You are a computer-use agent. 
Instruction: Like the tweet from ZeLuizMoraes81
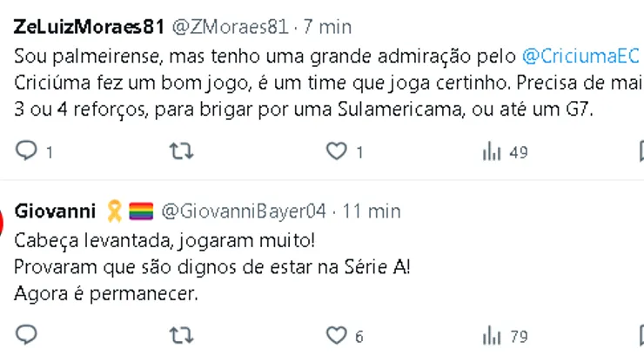(337, 151)
